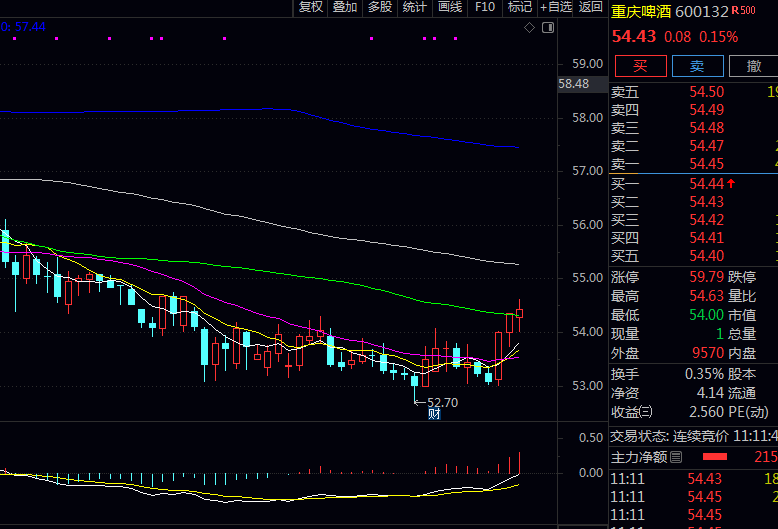Image resolution: width=778 pixels, height=529 pixels.
Task: Click the red 主力净额 bar indicator
Action: (x=715, y=457)
